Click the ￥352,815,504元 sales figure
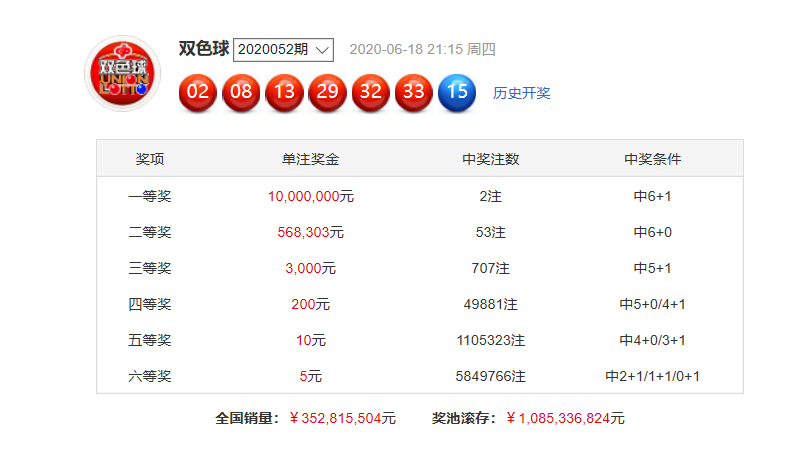Image resolution: width=799 pixels, height=469 pixels. tap(342, 419)
